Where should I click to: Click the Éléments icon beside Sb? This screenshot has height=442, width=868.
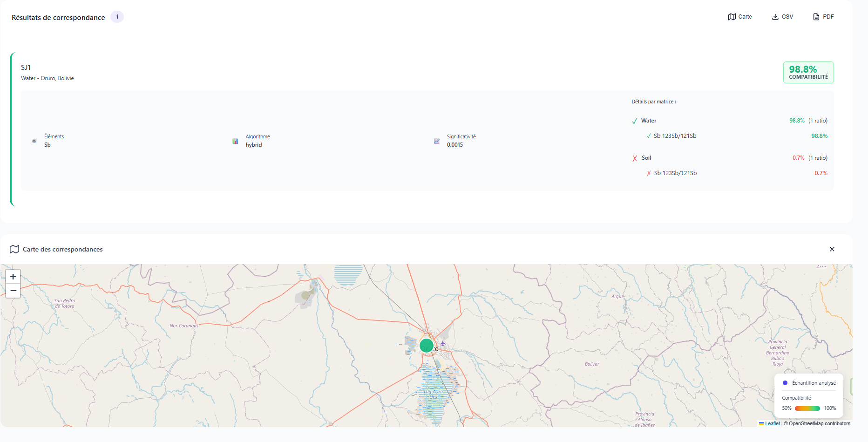[34, 141]
